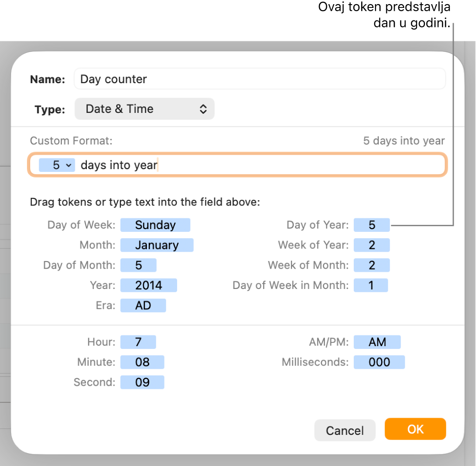The width and height of the screenshot is (476, 466).
Task: Select the AM/PM token
Action: pyautogui.click(x=377, y=342)
